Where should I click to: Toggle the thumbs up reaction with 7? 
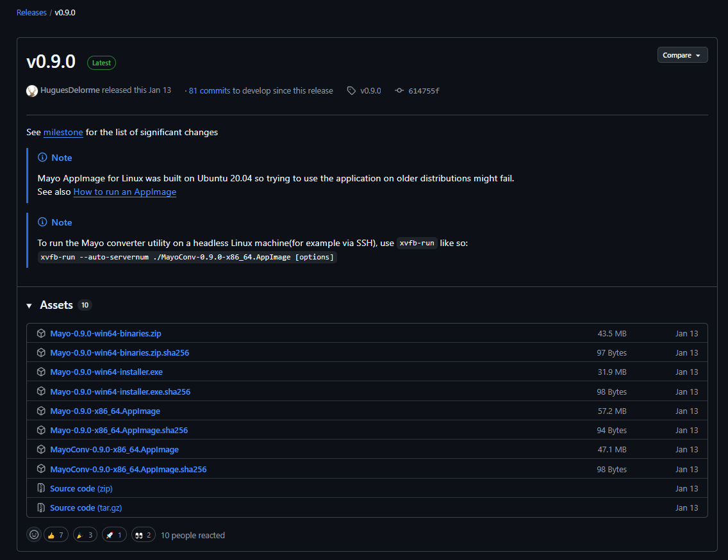(56, 535)
